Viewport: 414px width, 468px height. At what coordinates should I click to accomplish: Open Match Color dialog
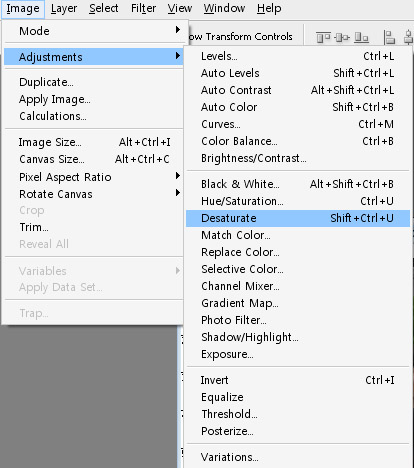pyautogui.click(x=298, y=235)
